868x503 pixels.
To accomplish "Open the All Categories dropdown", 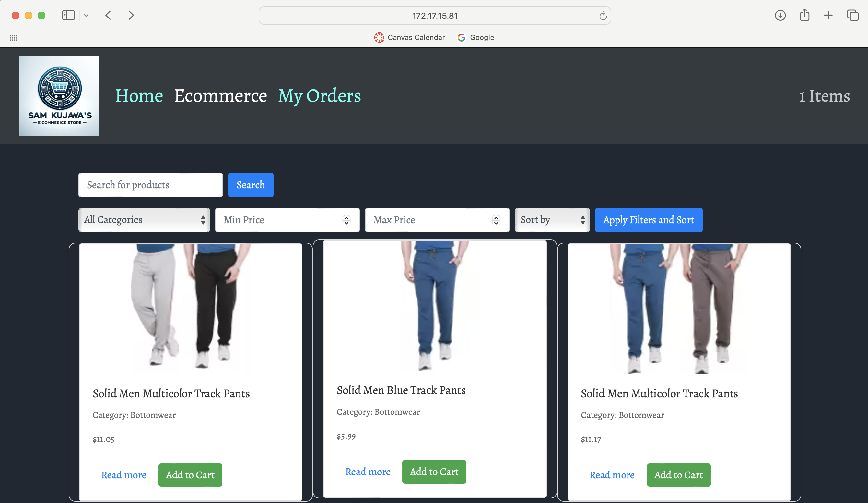I will pyautogui.click(x=144, y=220).
